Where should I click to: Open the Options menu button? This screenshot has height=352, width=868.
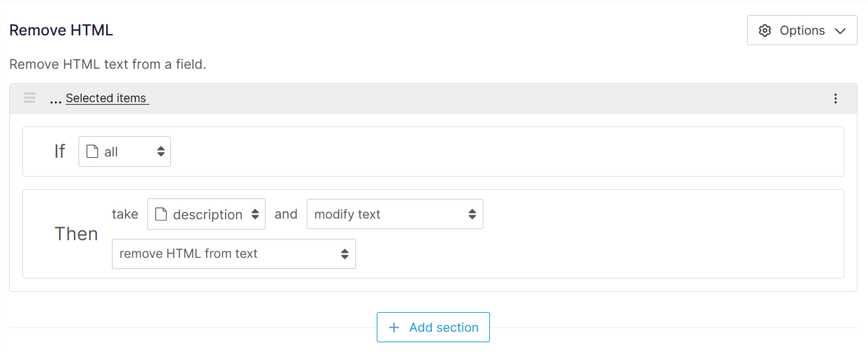click(x=802, y=31)
